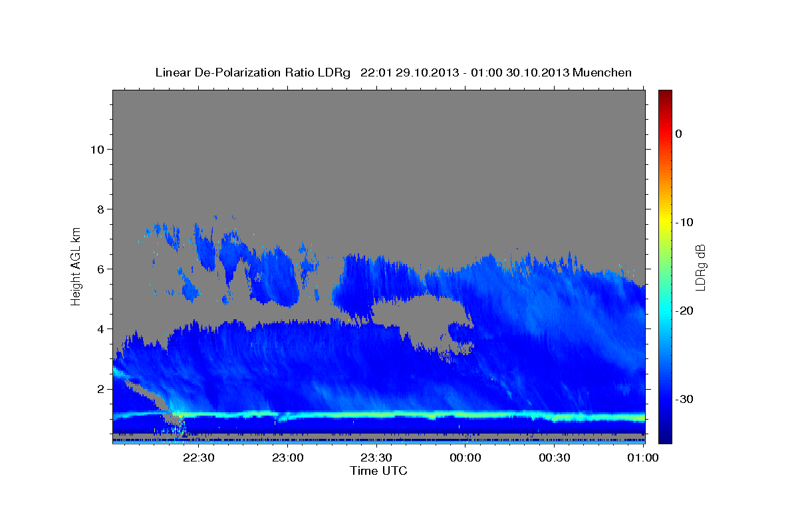Click the '23:30' time tick label
798x532 pixels.
tap(376, 458)
